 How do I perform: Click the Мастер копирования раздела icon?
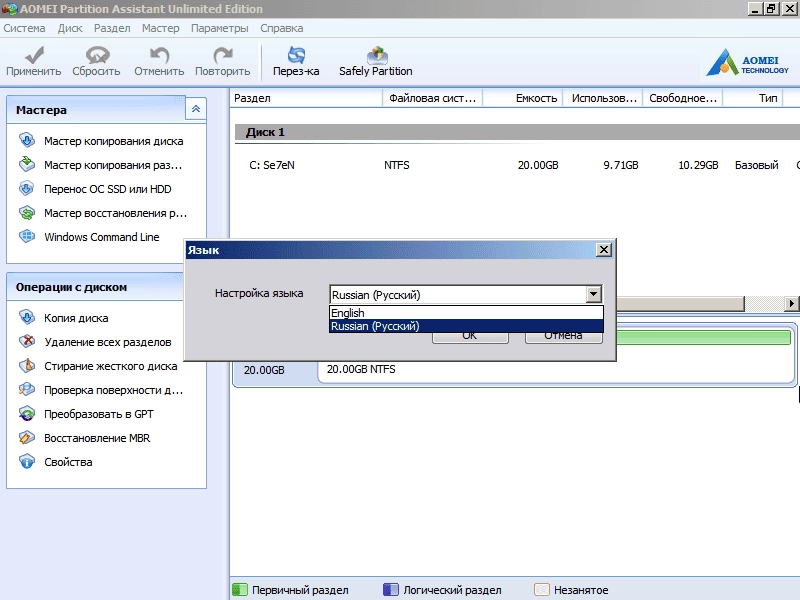point(27,164)
